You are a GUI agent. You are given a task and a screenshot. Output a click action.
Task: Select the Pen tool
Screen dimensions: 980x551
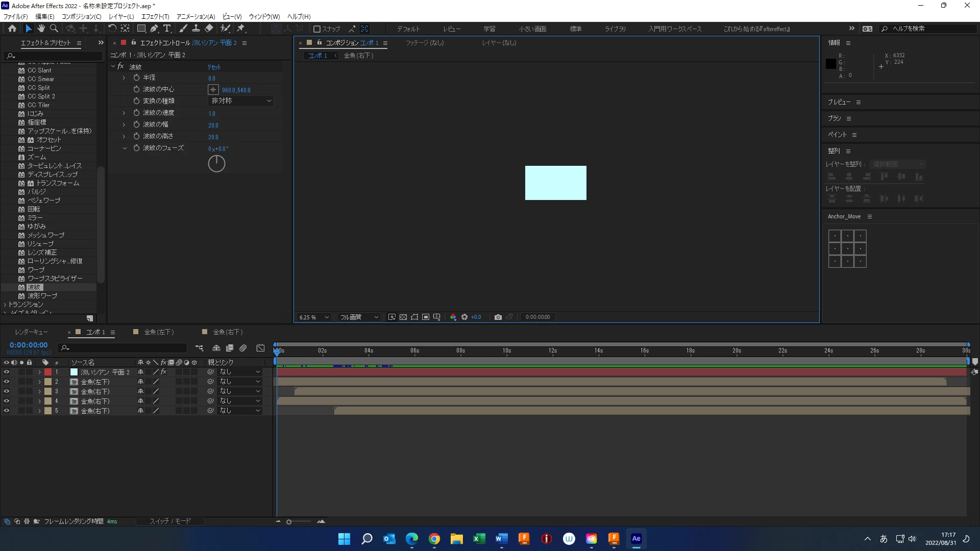(154, 29)
